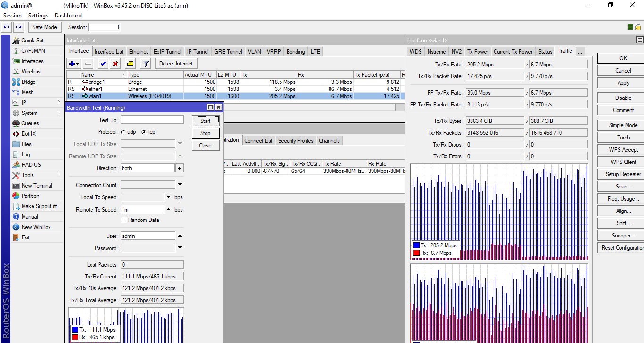Click the yellow comment note icon
Screen dimensions: 644x343
(131, 64)
